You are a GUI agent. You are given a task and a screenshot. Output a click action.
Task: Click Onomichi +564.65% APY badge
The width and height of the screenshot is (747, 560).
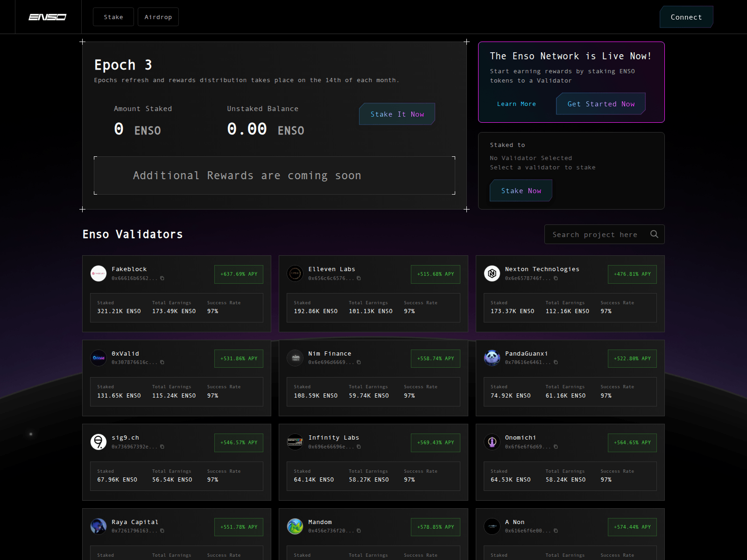632,442
